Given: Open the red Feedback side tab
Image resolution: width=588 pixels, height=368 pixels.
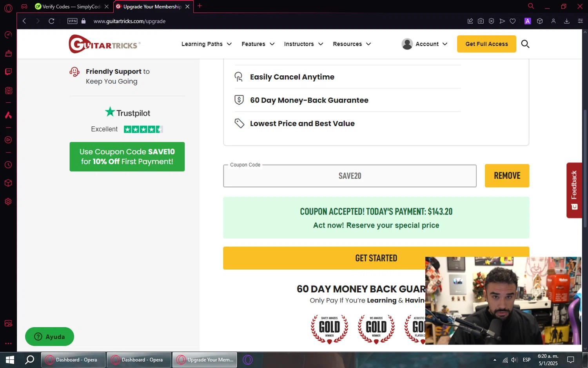Looking at the screenshot, I should pyautogui.click(x=574, y=190).
